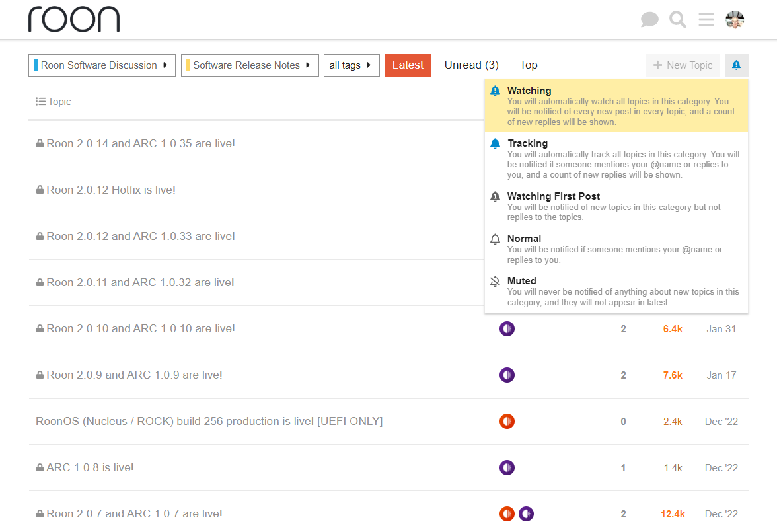Click the notification bell button beside New Topic

736,65
